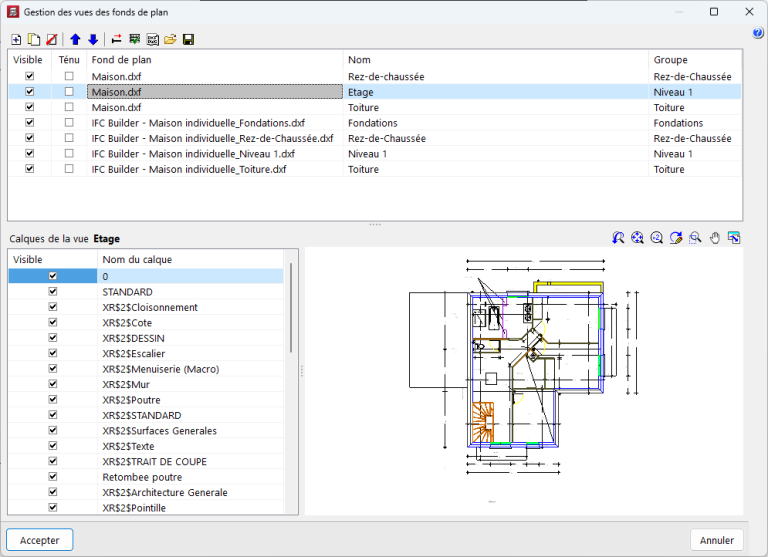Click the 'Nom' column header
The width and height of the screenshot is (768, 557).
click(x=496, y=60)
